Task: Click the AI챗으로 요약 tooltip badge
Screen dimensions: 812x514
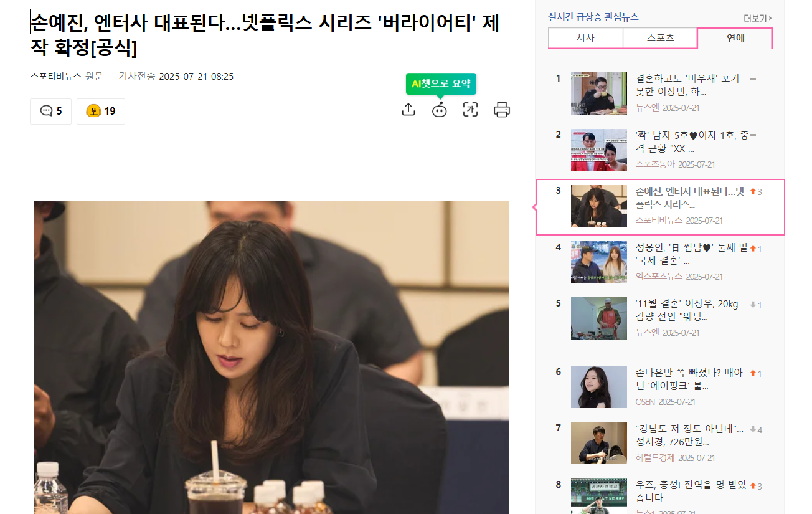Action: click(441, 83)
